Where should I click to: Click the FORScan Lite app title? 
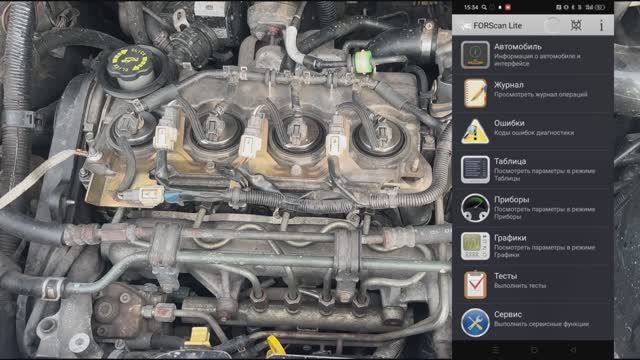click(x=497, y=26)
